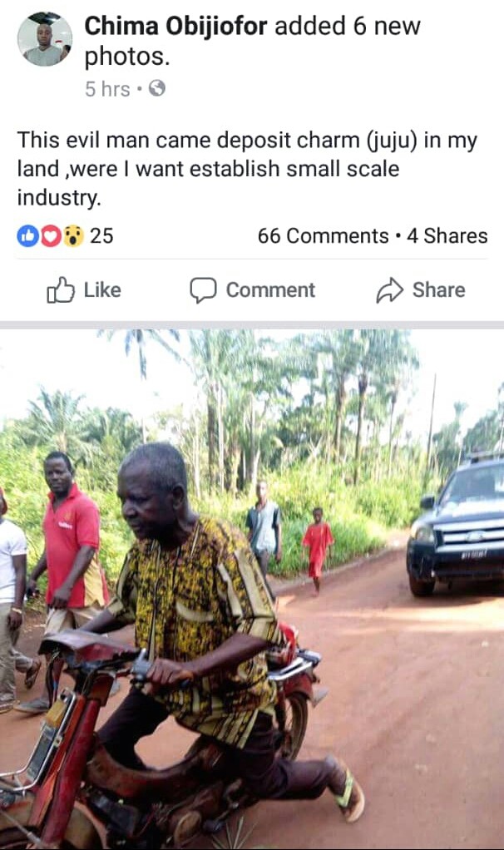Open the Chima Obijiofor name link
The height and width of the screenshot is (850, 504).
pyautogui.click(x=176, y=26)
